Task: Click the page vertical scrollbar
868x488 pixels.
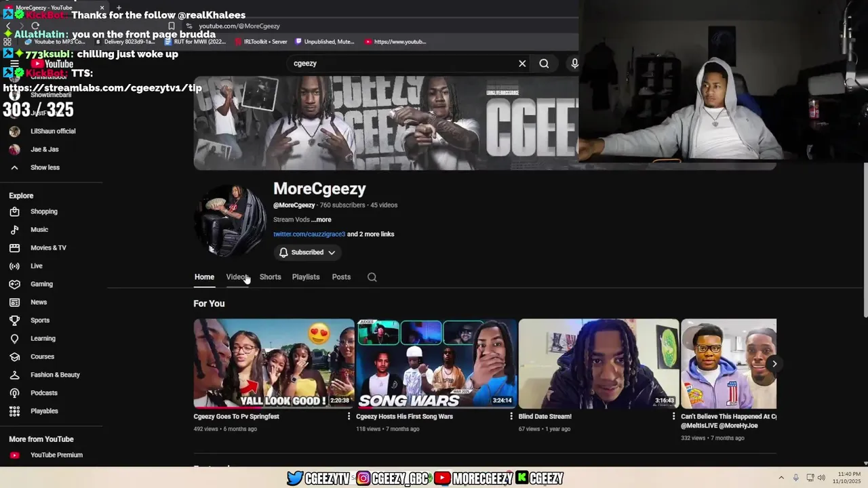Action: [865, 241]
